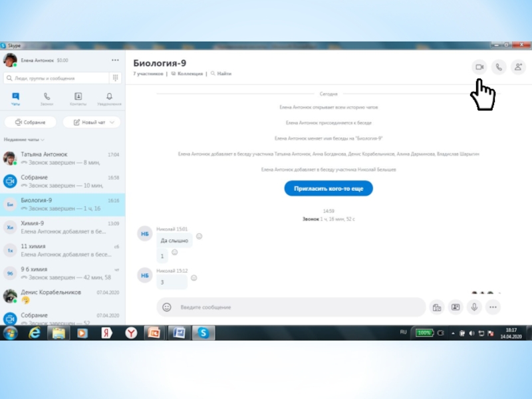
Task: Open the dial pad icon
Action: [115, 78]
